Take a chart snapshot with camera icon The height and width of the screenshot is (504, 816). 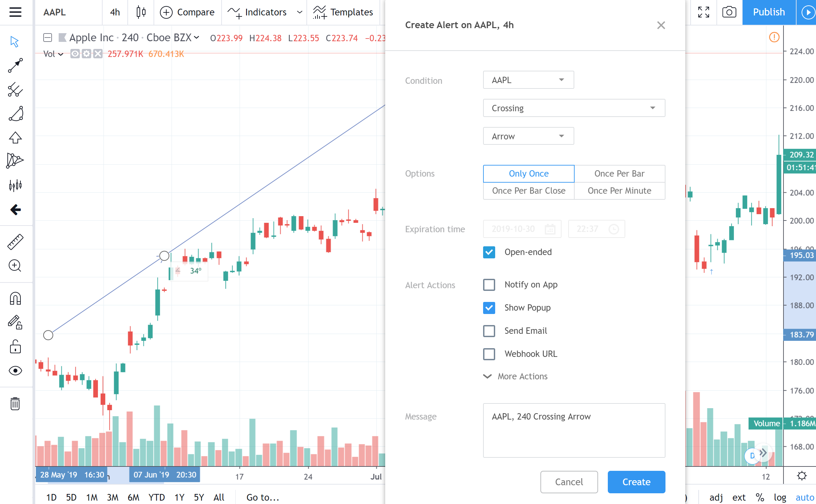click(729, 12)
